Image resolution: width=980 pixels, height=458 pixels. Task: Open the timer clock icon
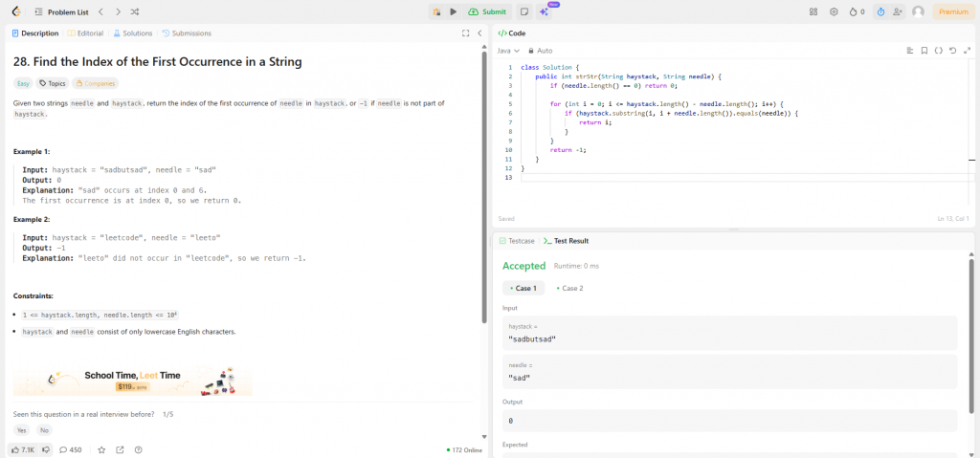tap(880, 11)
